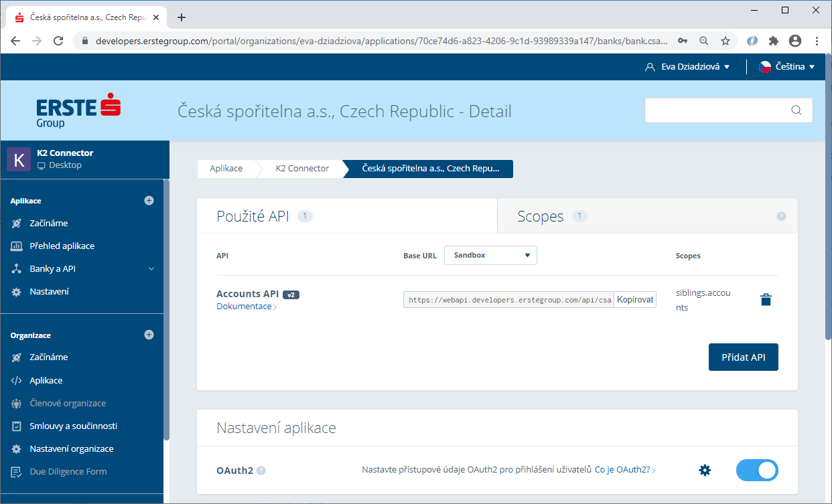Image resolution: width=832 pixels, height=504 pixels.
Task: Click the siblings.accounts scope text
Action: click(x=703, y=301)
